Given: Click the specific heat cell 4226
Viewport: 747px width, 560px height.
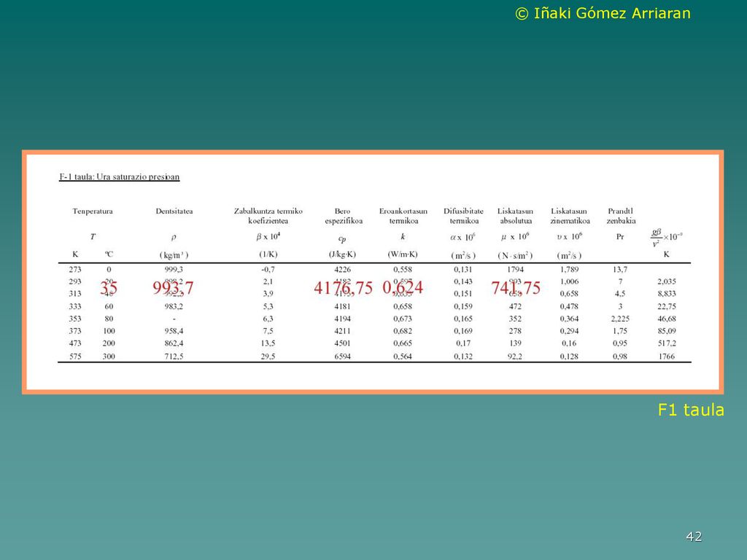Looking at the screenshot, I should tap(343, 270).
